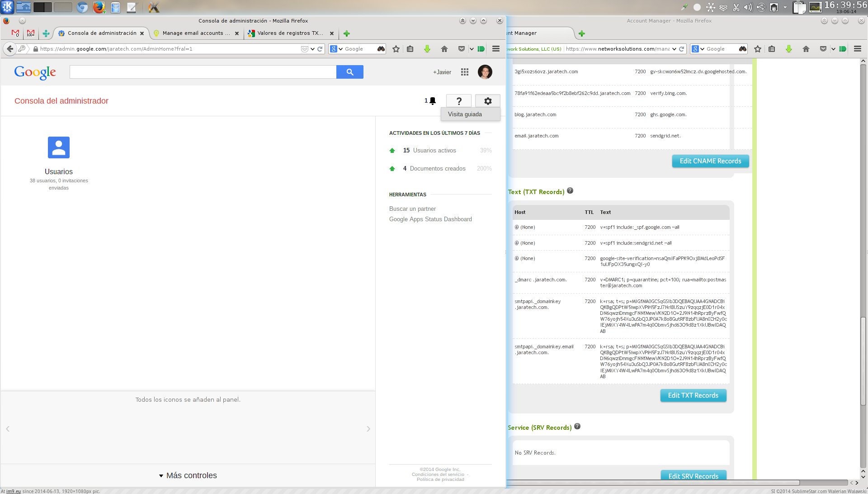Open the clipboard scissors tray icon
This screenshot has width=868, height=494.
[736, 7]
